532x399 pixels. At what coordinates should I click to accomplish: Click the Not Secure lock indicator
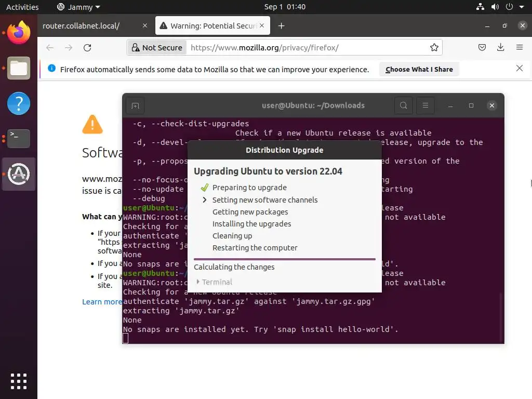(157, 47)
